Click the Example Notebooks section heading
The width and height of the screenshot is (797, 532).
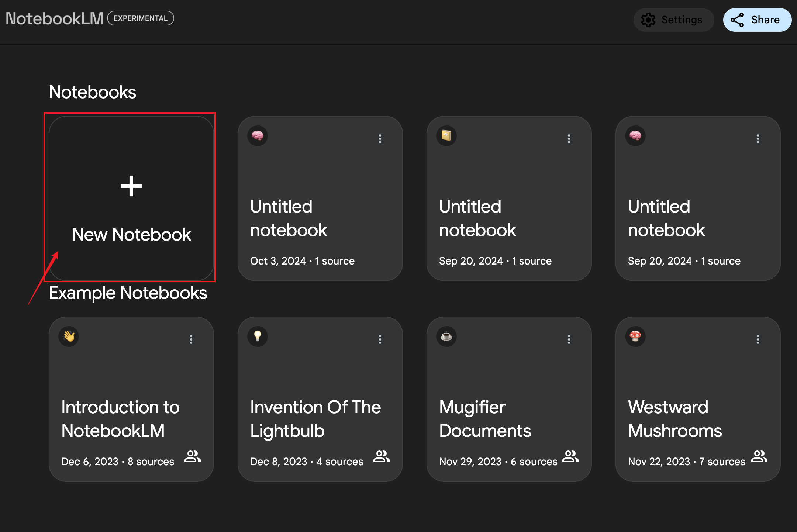128,293
